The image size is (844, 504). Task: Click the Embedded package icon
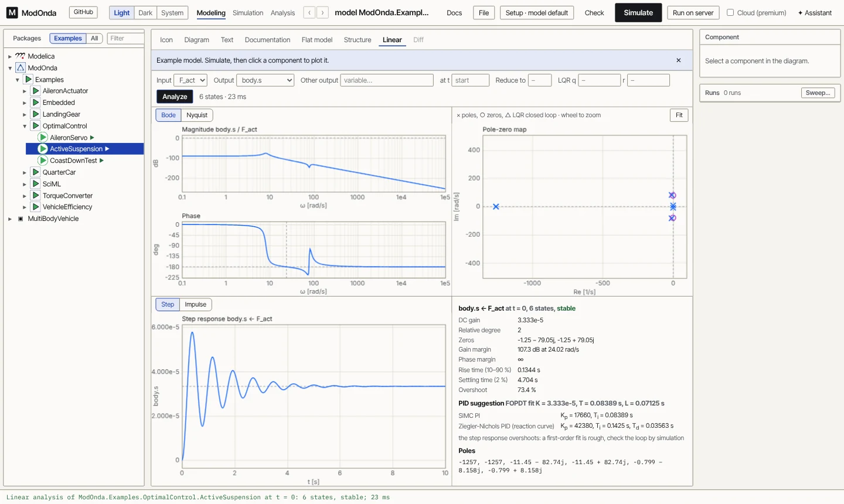tap(36, 103)
